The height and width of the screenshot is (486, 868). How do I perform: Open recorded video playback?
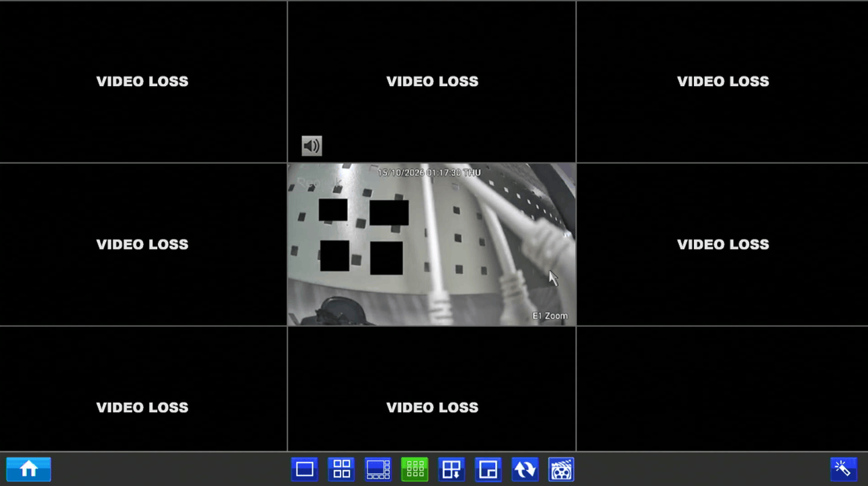coord(562,469)
